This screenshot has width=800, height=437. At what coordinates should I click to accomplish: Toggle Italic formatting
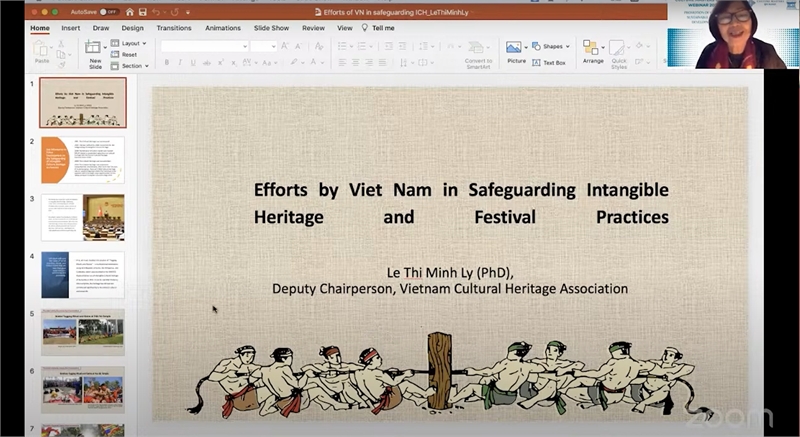click(x=180, y=63)
